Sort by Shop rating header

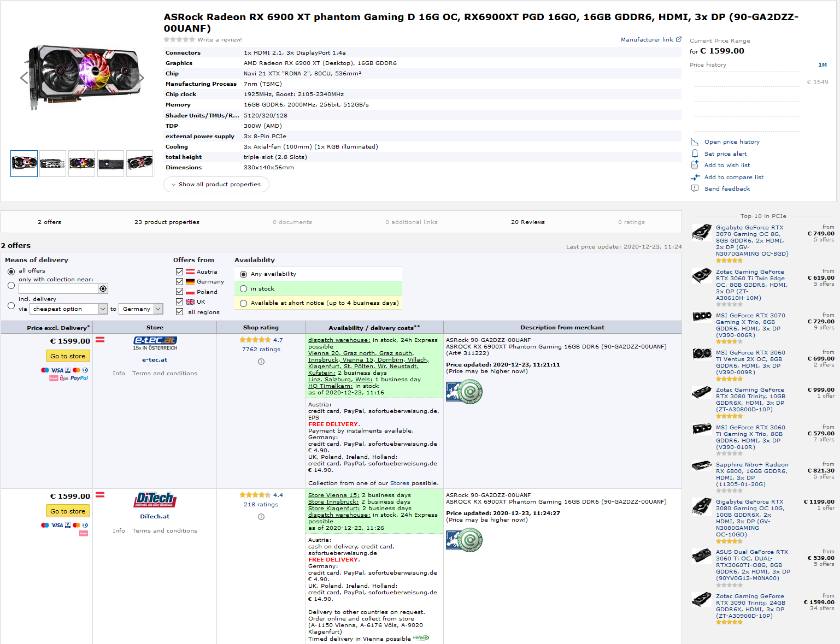pos(261,328)
